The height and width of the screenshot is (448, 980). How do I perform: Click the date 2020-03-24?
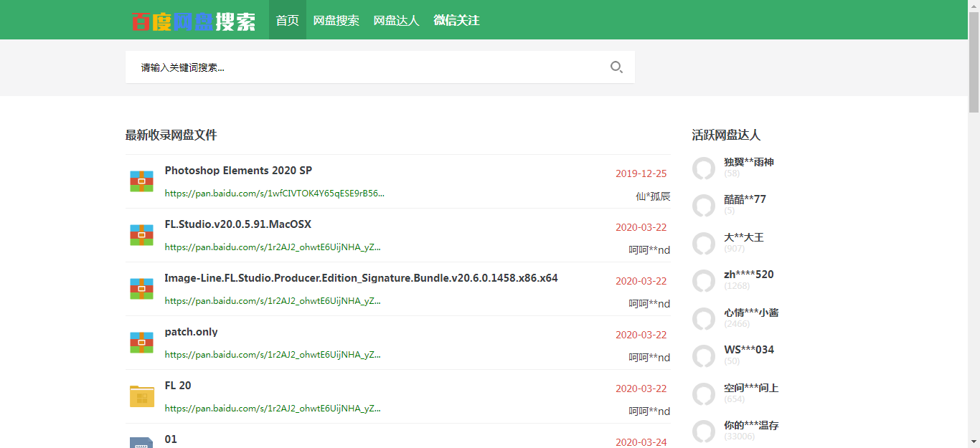coord(641,442)
